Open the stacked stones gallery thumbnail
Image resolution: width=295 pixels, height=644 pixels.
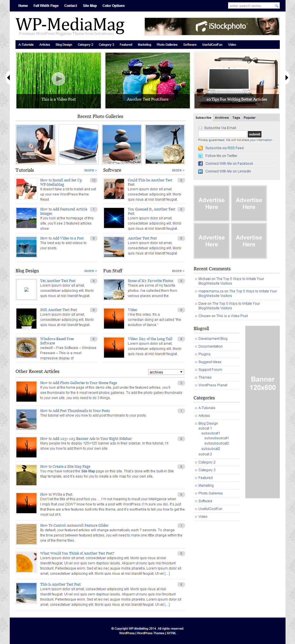tap(122, 144)
